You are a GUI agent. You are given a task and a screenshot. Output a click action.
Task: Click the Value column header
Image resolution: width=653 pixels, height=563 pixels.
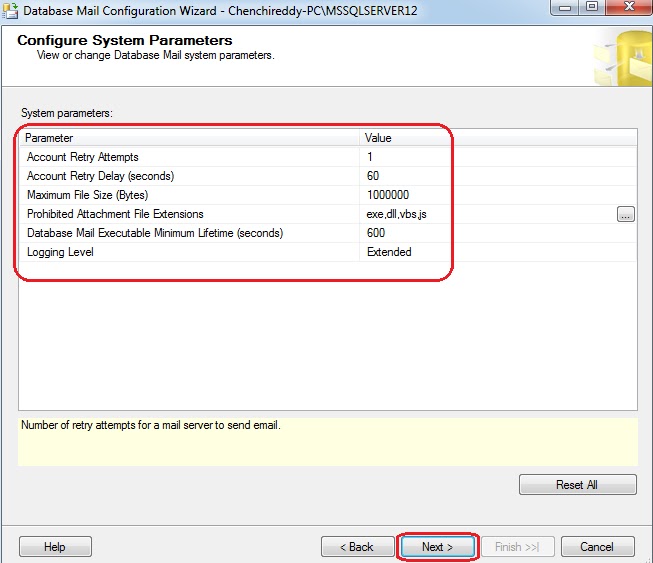point(498,138)
